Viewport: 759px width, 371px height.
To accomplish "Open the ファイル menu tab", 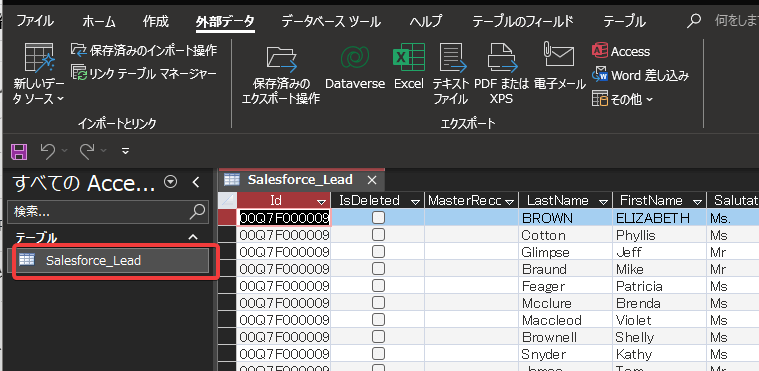I will tap(35, 21).
